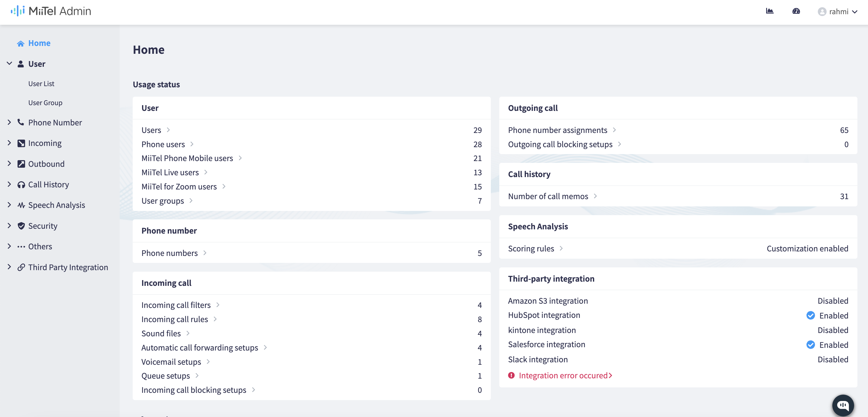Click the 'Customization enabled' status text
This screenshot has height=417, width=868.
pyautogui.click(x=807, y=248)
